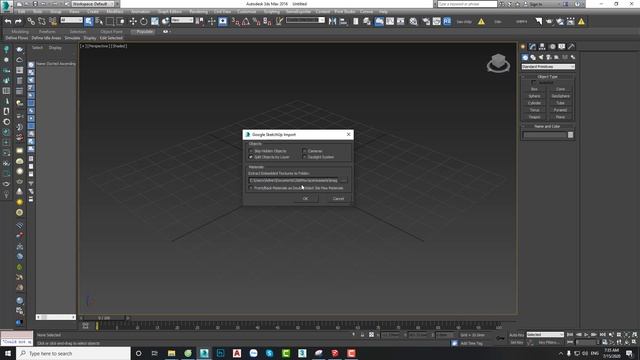The height and width of the screenshot is (360, 640).
Task: Click the Redo arrow in main toolbar
Action: point(18,21)
